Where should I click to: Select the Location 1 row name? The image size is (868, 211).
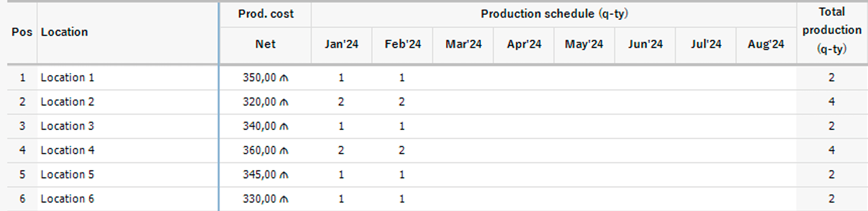[67, 78]
